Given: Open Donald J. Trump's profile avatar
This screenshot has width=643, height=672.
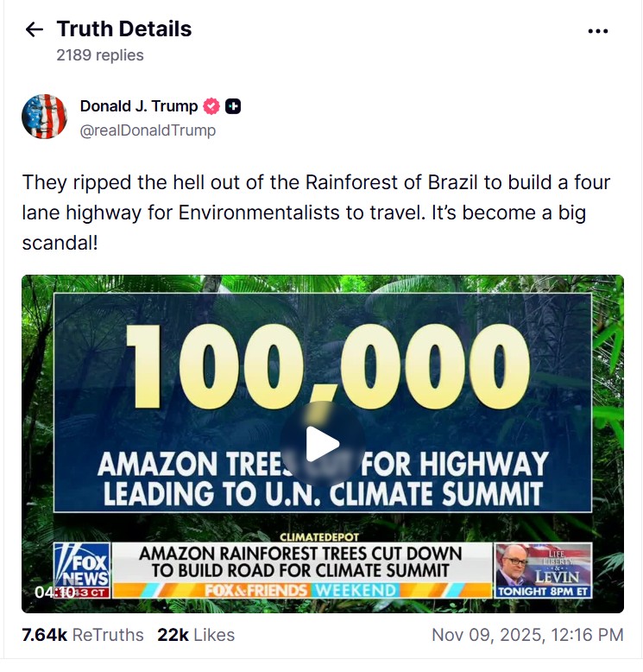Looking at the screenshot, I should click(44, 117).
